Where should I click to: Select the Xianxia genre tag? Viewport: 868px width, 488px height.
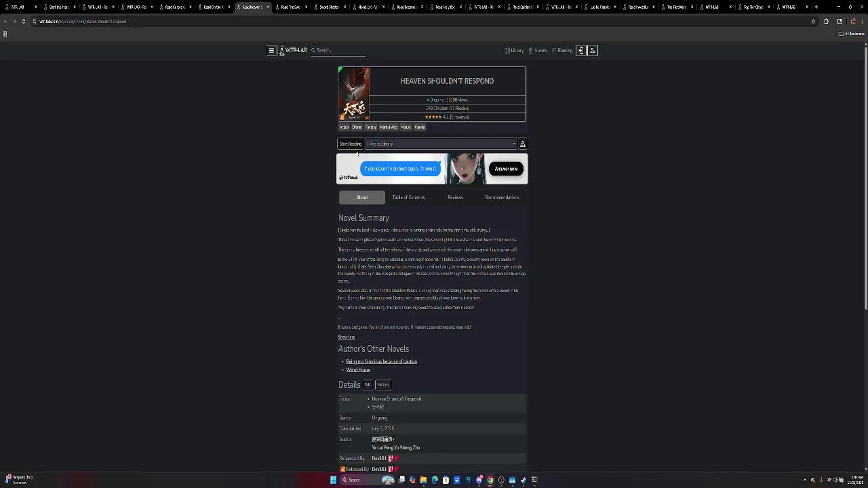point(420,127)
